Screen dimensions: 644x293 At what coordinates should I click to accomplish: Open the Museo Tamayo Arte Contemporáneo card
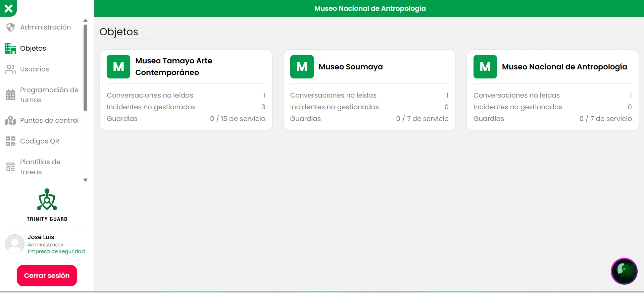click(x=186, y=90)
